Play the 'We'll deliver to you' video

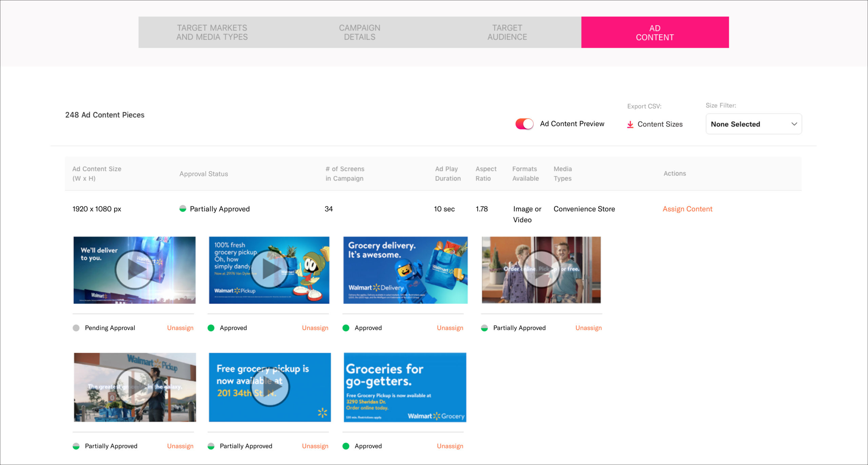[x=135, y=270]
